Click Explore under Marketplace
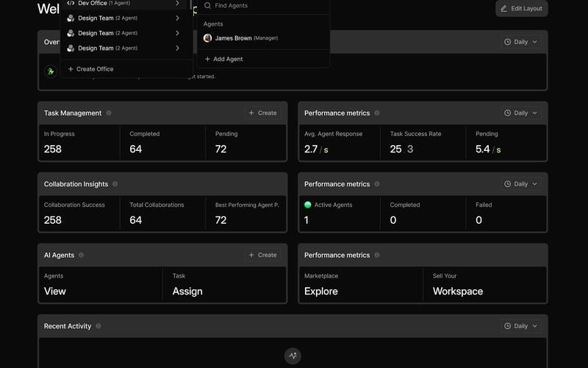Screen dimensions: 588x368 (321, 291)
